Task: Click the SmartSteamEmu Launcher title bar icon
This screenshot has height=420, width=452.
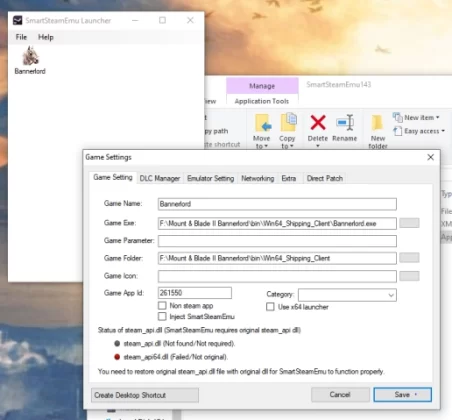Action: (17, 20)
